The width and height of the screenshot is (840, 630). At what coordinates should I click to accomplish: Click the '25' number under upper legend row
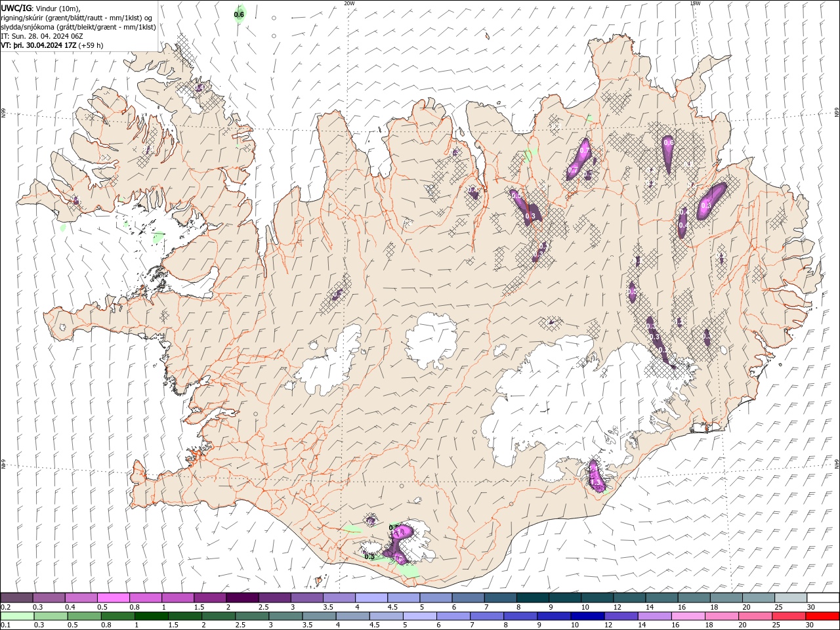pos(778,607)
